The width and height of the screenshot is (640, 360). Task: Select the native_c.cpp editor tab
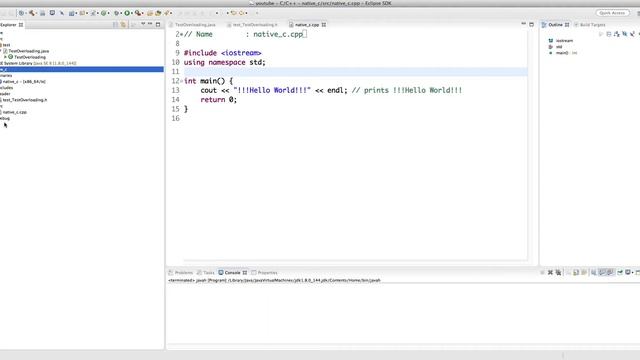(x=307, y=25)
